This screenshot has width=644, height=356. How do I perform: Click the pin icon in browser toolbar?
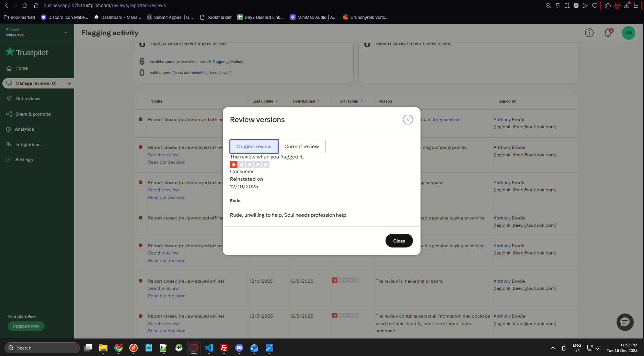click(x=557, y=5)
